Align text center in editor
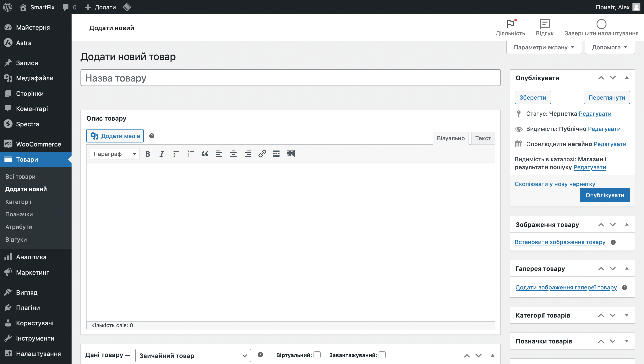 click(x=233, y=154)
